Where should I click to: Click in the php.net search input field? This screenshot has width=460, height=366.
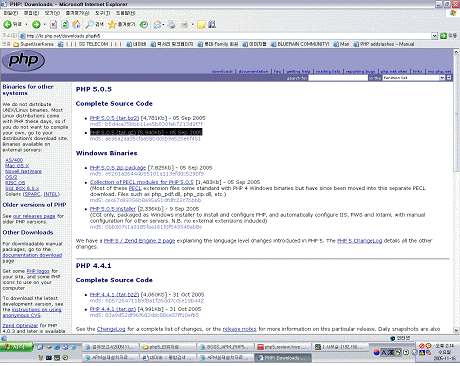tap(338, 78)
